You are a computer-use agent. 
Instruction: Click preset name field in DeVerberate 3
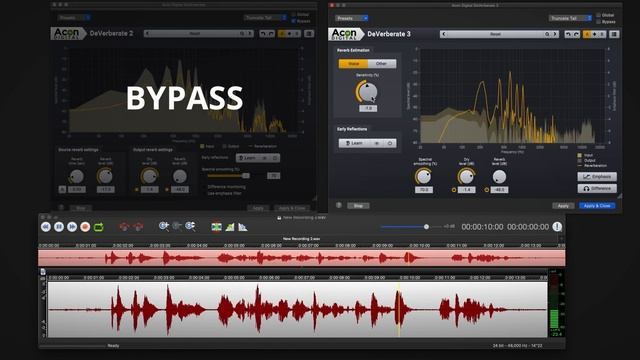(x=496, y=34)
